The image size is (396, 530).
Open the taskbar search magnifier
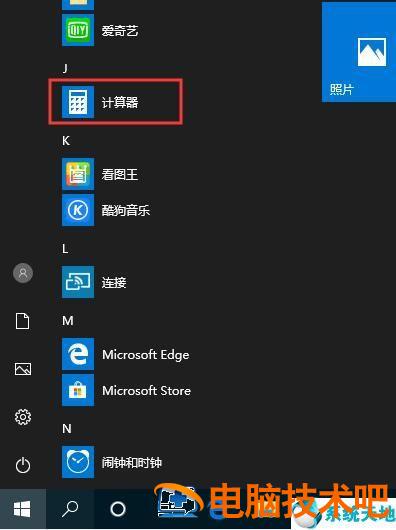pos(70,509)
